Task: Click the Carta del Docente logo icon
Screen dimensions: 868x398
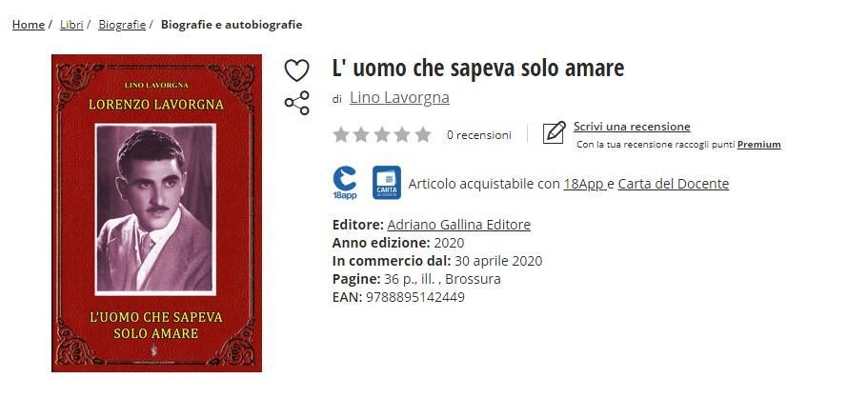Action: pyautogui.click(x=387, y=183)
